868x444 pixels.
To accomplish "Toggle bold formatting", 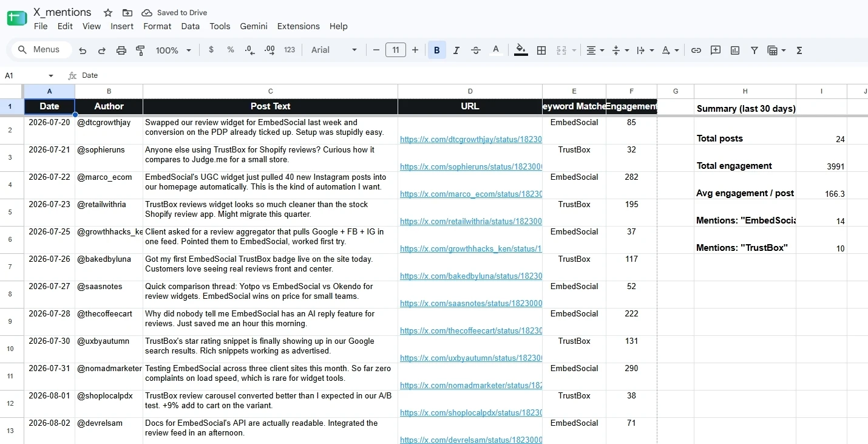I will 437,50.
